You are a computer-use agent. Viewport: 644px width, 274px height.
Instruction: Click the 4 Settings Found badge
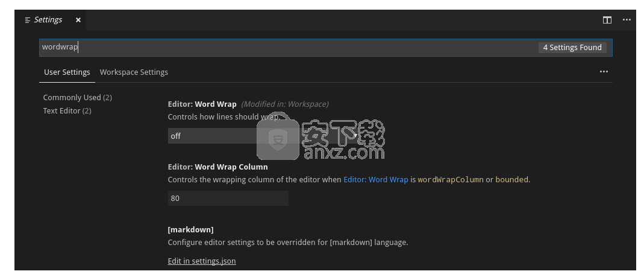[x=572, y=47]
